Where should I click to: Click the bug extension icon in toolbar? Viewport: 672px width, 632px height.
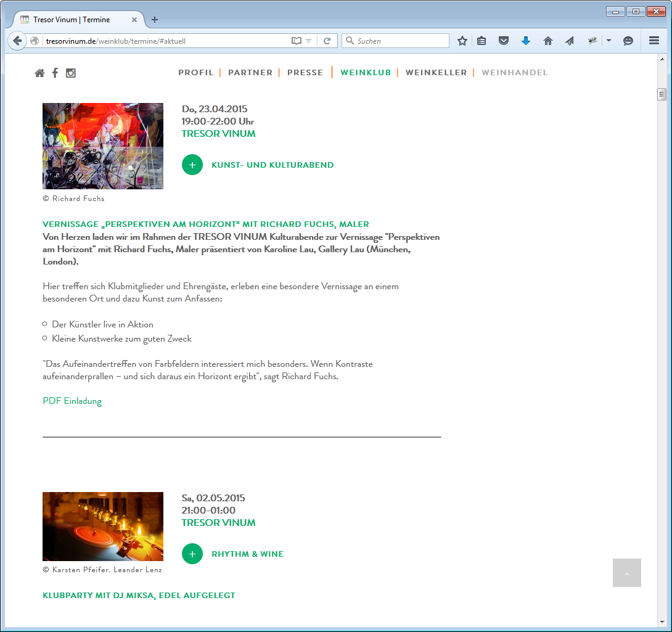[592, 41]
